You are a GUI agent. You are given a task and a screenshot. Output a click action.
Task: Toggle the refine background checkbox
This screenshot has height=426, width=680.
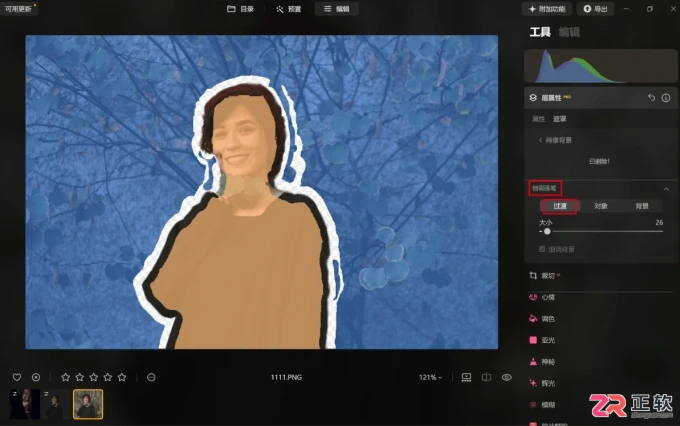click(542, 249)
